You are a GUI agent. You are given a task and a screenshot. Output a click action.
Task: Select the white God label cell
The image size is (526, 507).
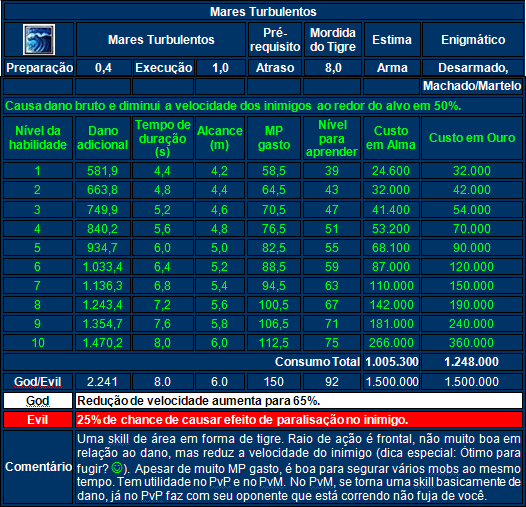coord(38,401)
